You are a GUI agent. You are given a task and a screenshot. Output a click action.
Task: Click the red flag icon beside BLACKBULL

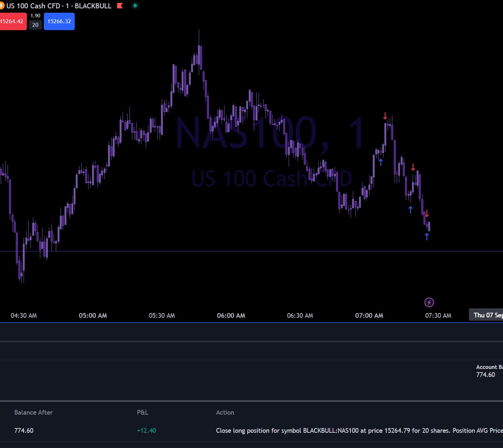coord(120,6)
